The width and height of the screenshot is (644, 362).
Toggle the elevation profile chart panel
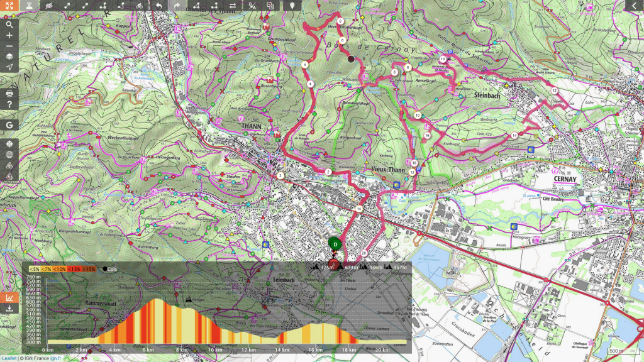pos(9,298)
